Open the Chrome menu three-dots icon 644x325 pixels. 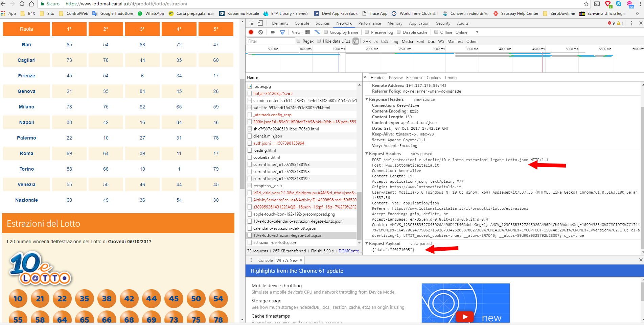[x=640, y=4]
